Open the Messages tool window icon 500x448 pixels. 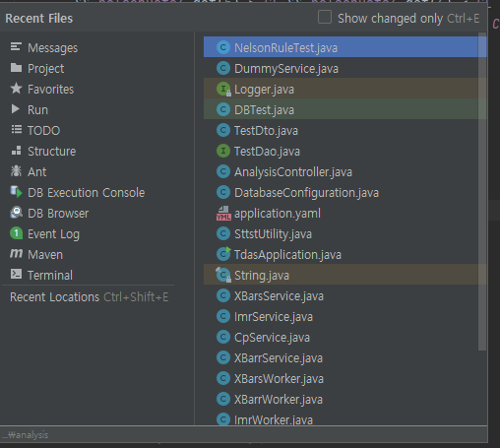pos(16,47)
